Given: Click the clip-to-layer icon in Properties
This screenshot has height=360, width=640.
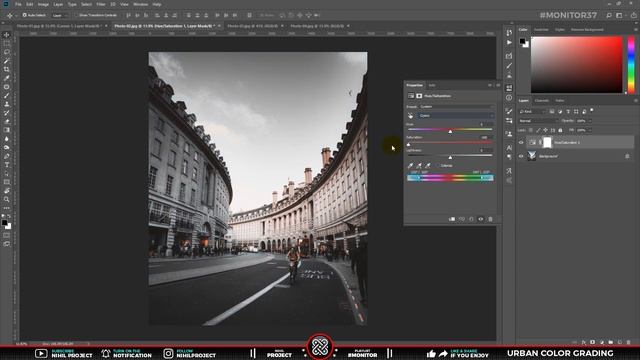Looking at the screenshot, I should tap(452, 219).
